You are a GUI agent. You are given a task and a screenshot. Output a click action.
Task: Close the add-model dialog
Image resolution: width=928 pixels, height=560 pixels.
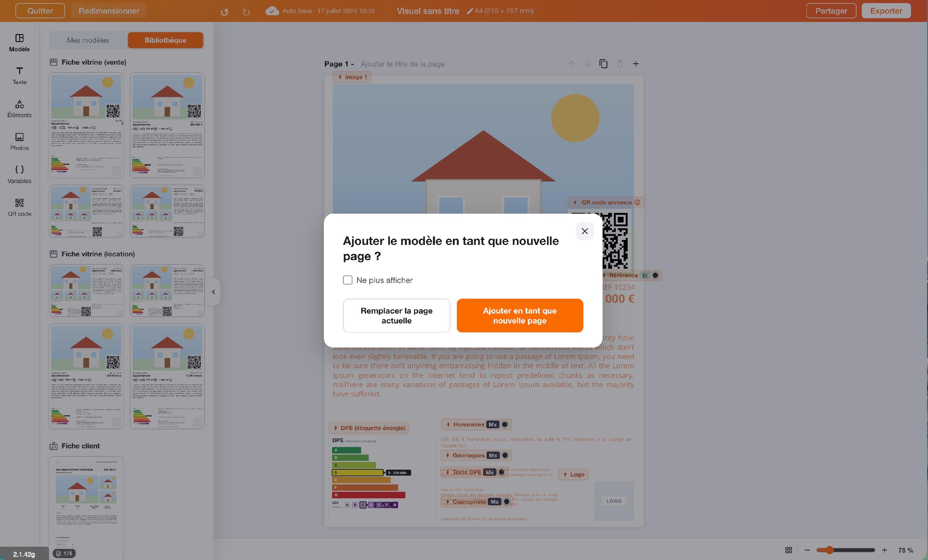pos(585,231)
